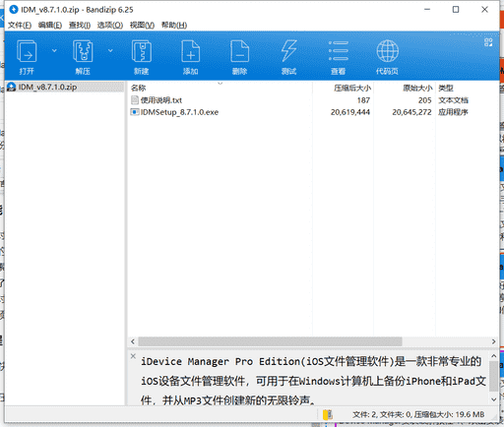Click compressed size value 20,619,444
This screenshot has height=427, width=504.
pyautogui.click(x=350, y=112)
